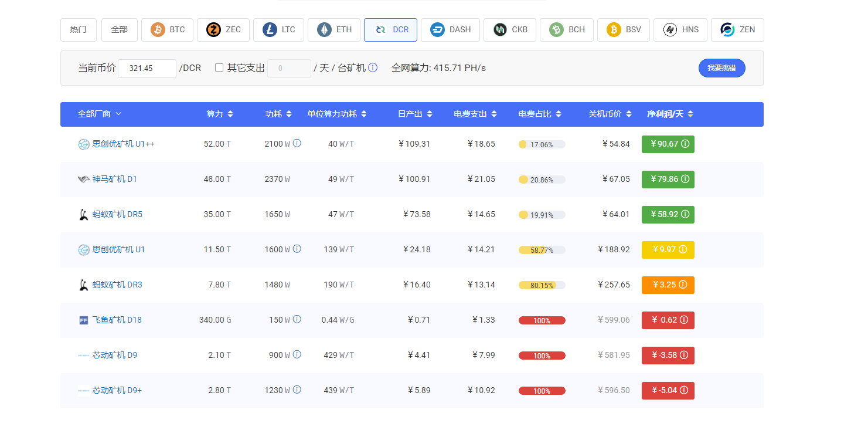Select the LTC coin tab
The image size is (868, 423).
[278, 30]
